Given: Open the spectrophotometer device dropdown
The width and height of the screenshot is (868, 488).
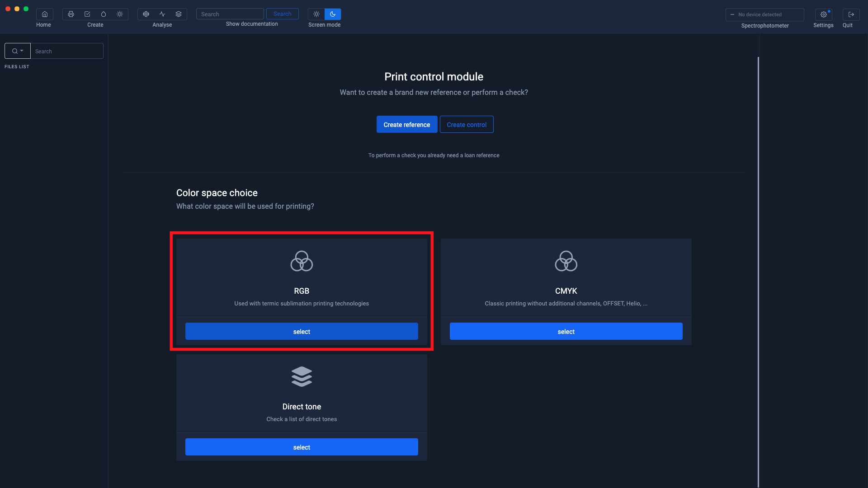Looking at the screenshot, I should [764, 14].
